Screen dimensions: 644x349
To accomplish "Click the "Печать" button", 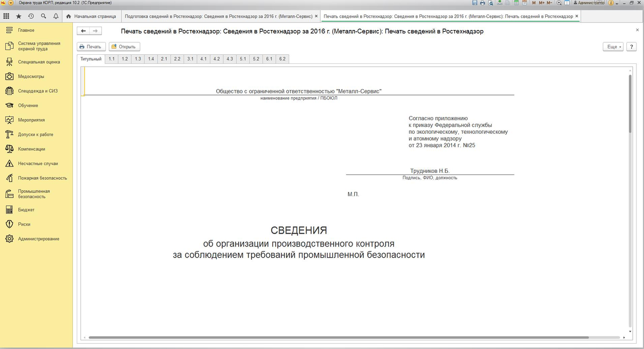I will coord(90,46).
